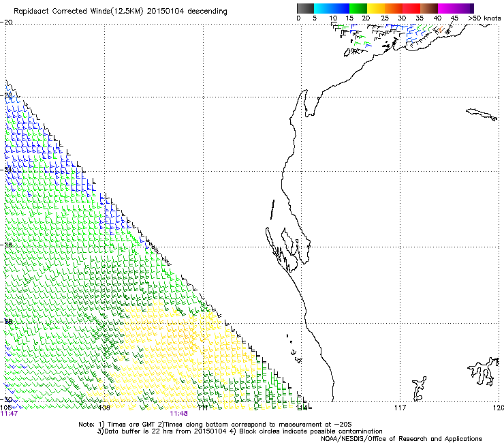Image resolution: width=504 pixels, height=443 pixels.
Task: Click the latitude label '-26' on left axis
Action: 6,245
